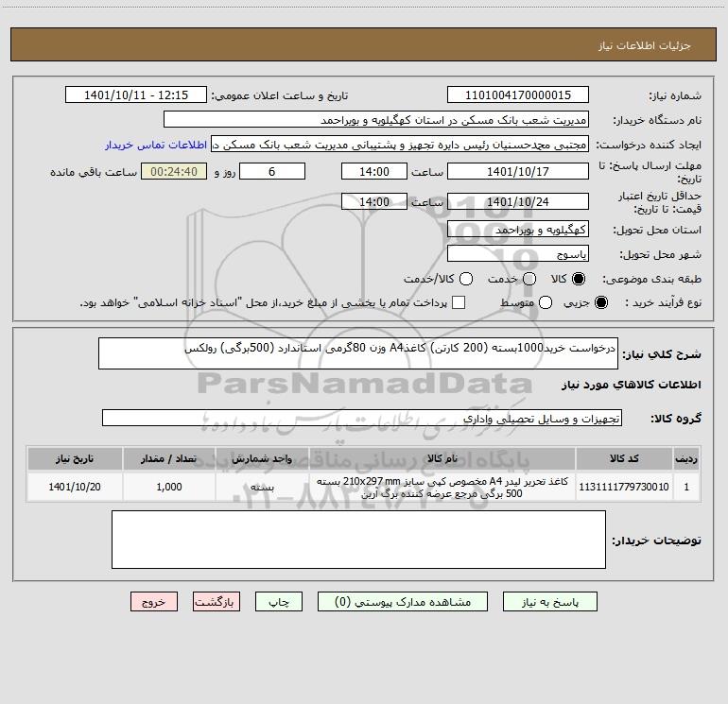This screenshot has height=704, width=728.
Task: Click the delivery city field یاسوج
Action: tap(518, 254)
